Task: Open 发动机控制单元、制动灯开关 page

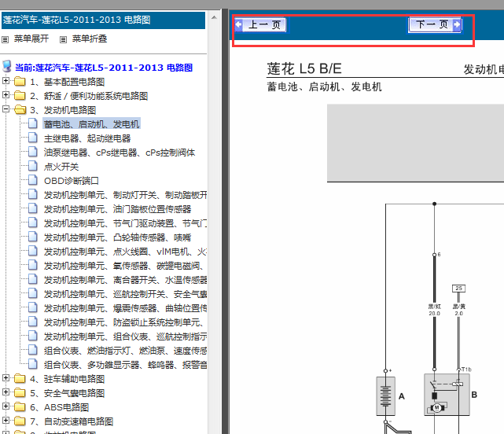Action: (125, 195)
